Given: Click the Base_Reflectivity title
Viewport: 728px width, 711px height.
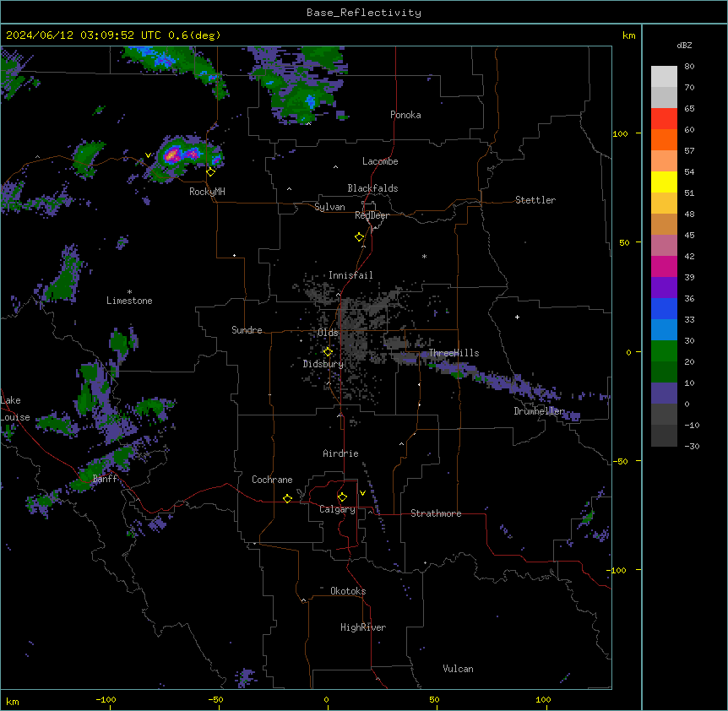Looking at the screenshot, I should [364, 13].
